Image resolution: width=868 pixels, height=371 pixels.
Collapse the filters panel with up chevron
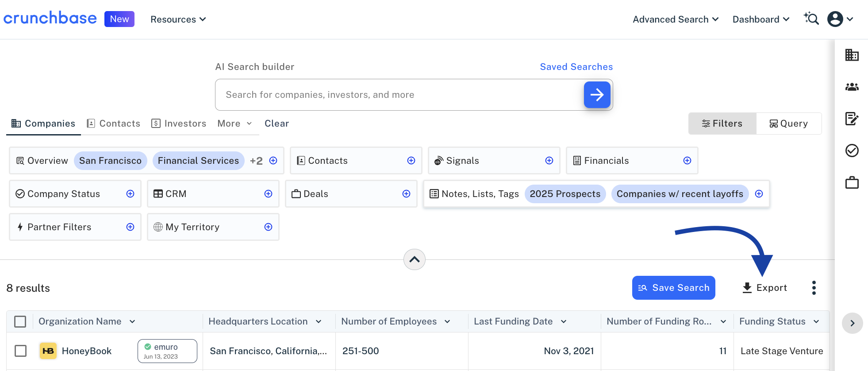click(415, 259)
